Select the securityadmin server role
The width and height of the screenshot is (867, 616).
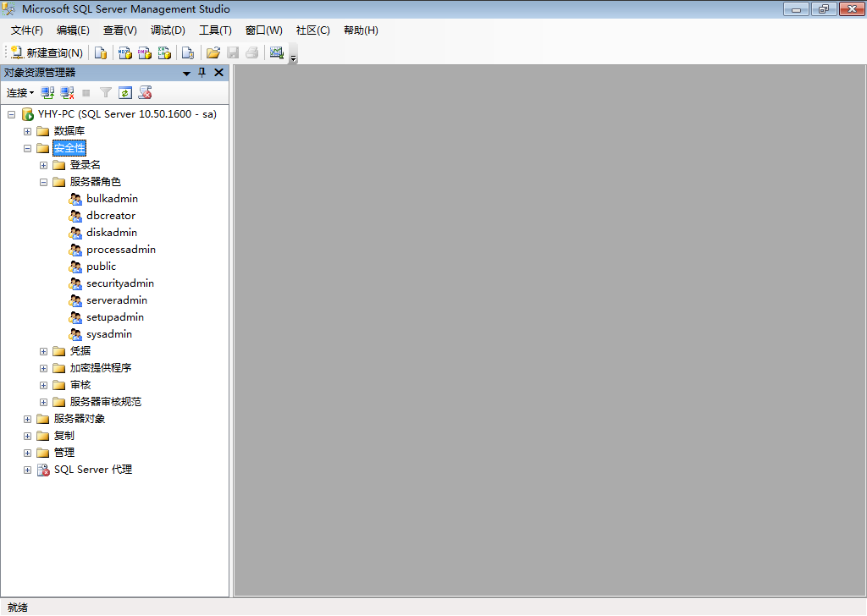pyautogui.click(x=120, y=283)
